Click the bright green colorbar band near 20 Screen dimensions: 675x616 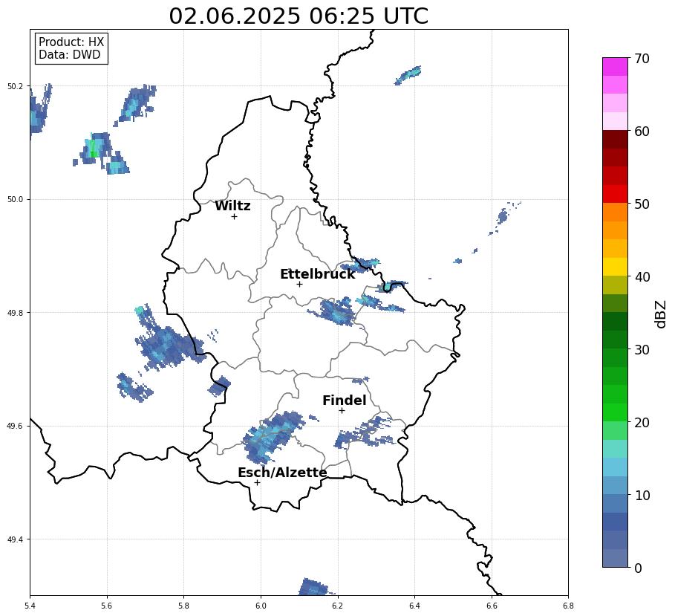pyautogui.click(x=615, y=412)
